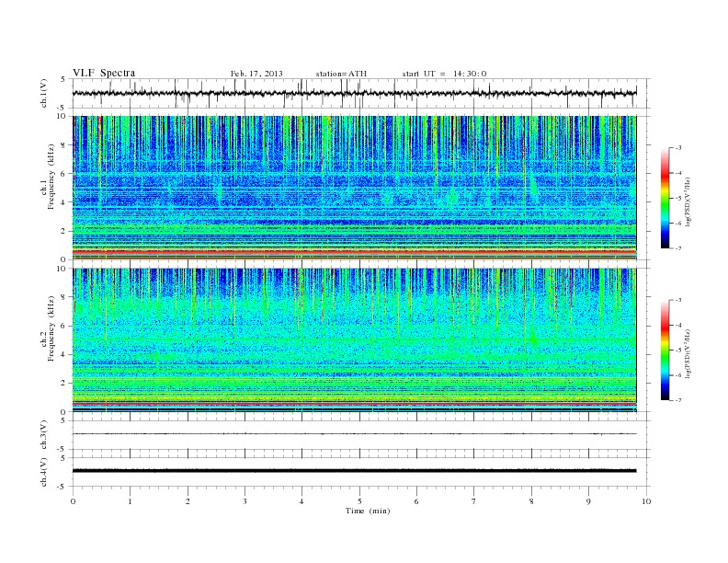Click ch.1 frequency axis "10" tick label
This screenshot has width=728, height=563.
[62, 116]
